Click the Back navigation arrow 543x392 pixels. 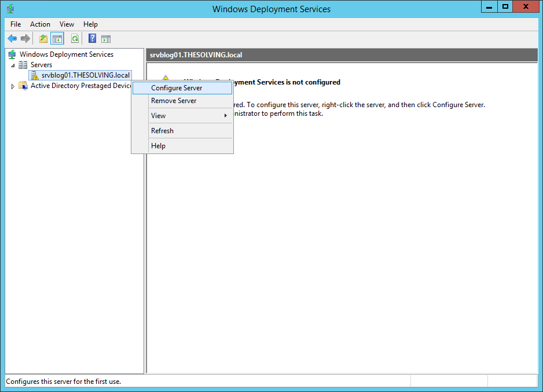[12, 38]
